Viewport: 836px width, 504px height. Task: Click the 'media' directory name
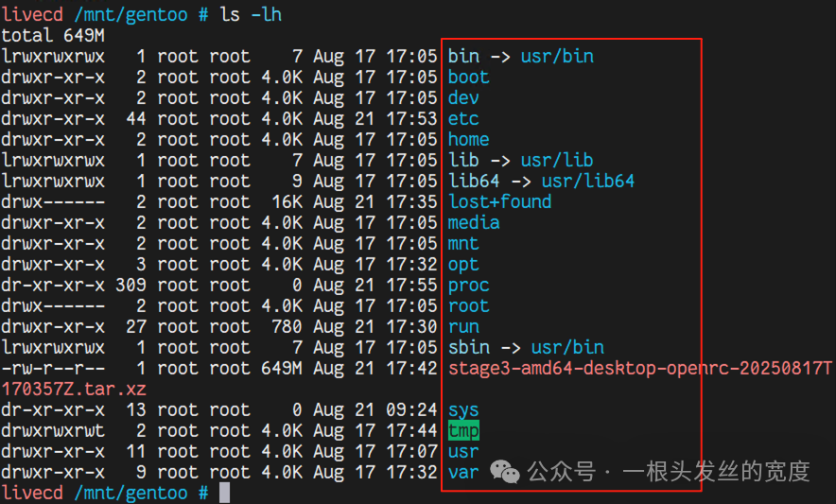(474, 223)
